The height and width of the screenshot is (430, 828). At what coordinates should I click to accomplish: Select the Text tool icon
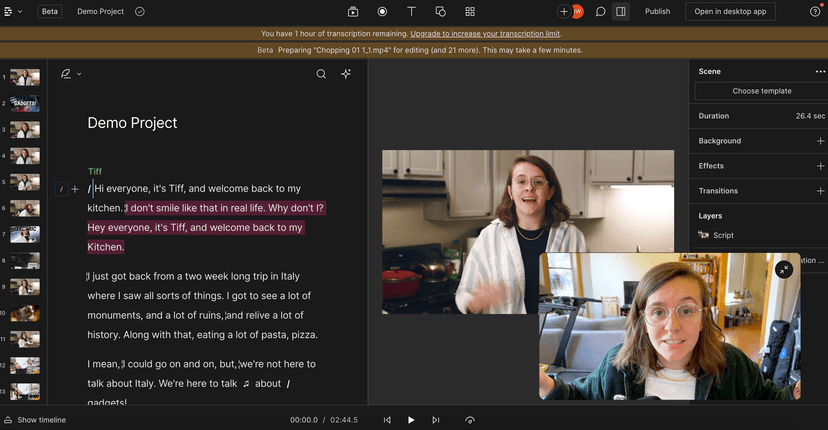coord(411,12)
